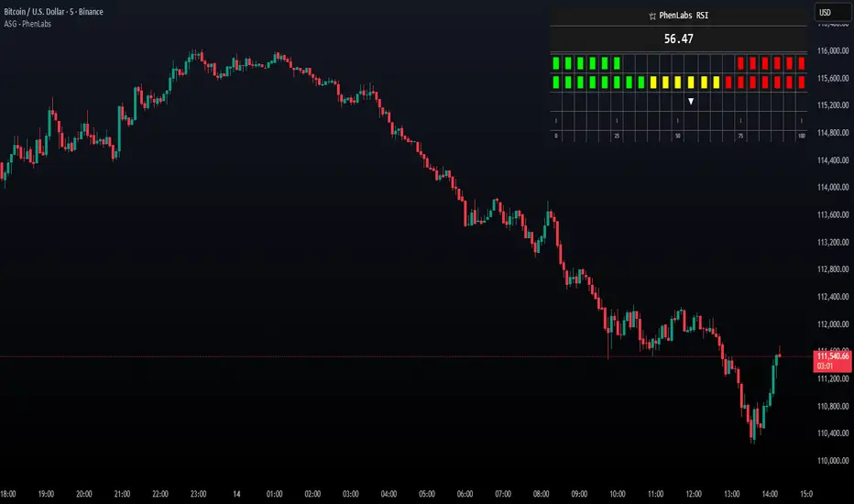Click the 22:00 time axis label
The image size is (854, 504).
tap(160, 494)
